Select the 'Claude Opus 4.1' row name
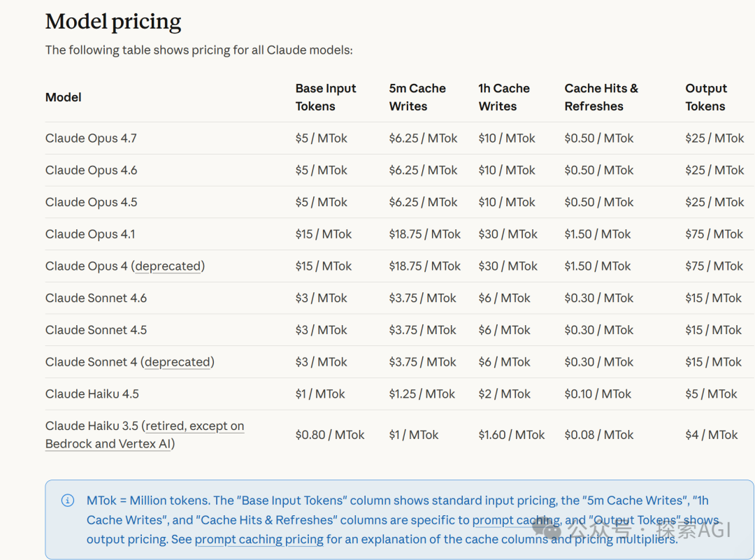The height and width of the screenshot is (560, 755). coord(90,234)
